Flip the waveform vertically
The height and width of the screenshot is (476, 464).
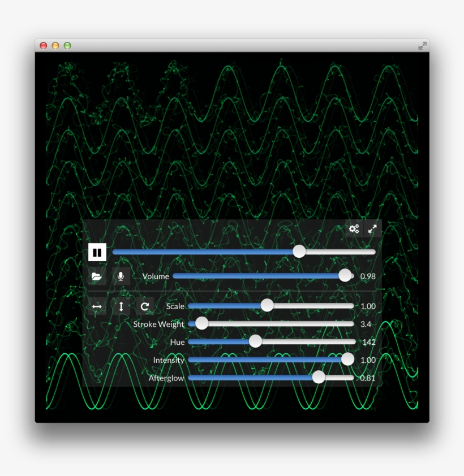point(121,306)
